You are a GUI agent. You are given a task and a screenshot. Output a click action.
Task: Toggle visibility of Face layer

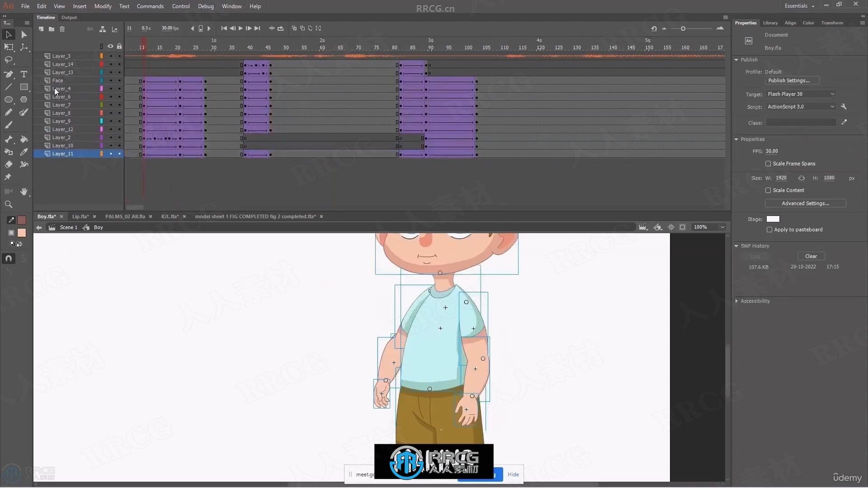[x=111, y=80]
